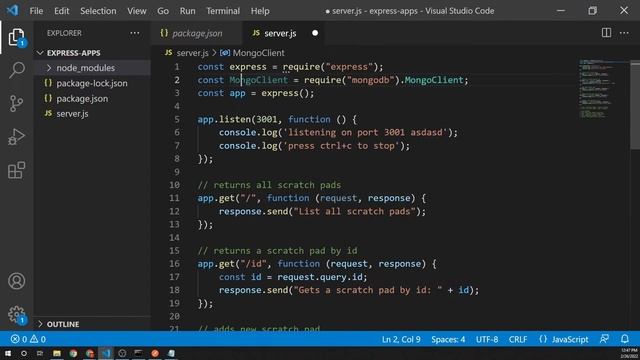Open the Extensions view icon
Image resolution: width=640 pixels, height=360 pixels.
tap(17, 170)
